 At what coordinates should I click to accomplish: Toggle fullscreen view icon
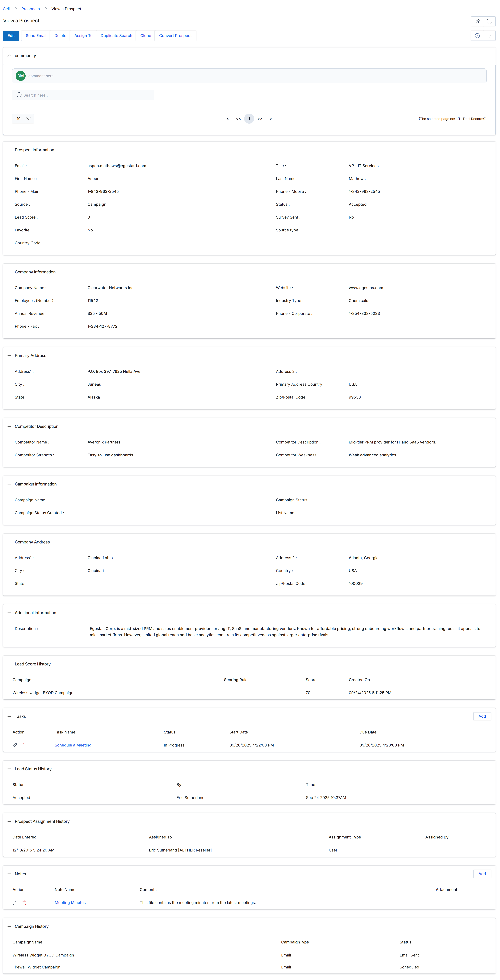(x=489, y=21)
